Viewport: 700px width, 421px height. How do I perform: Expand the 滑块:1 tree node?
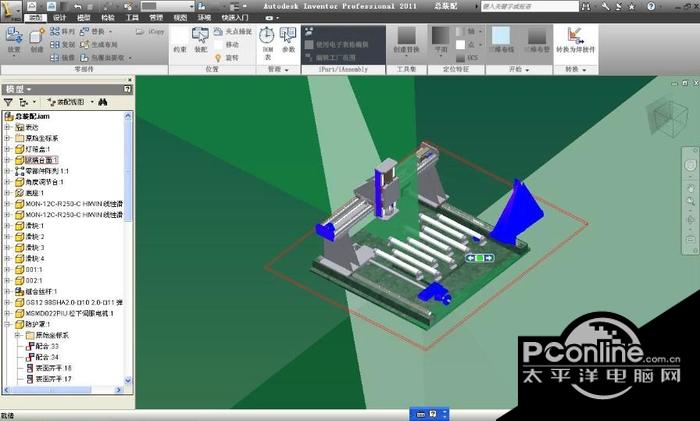[x=7, y=226]
